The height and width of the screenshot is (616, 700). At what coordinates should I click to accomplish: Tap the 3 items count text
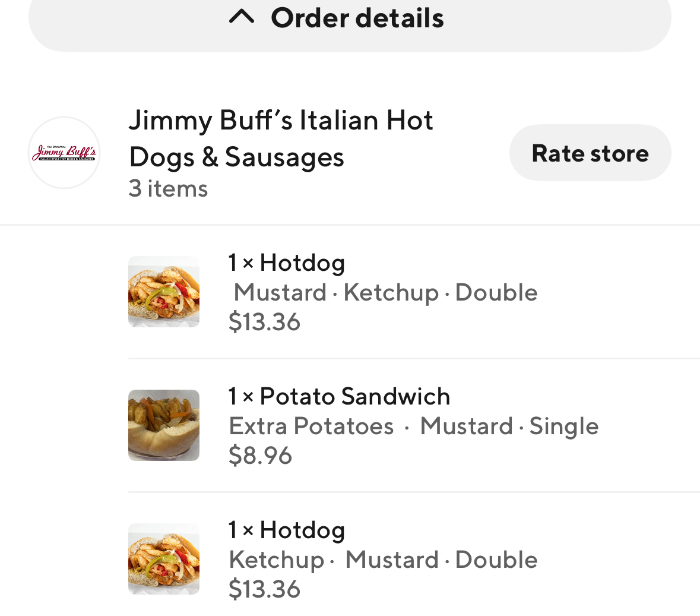(168, 188)
